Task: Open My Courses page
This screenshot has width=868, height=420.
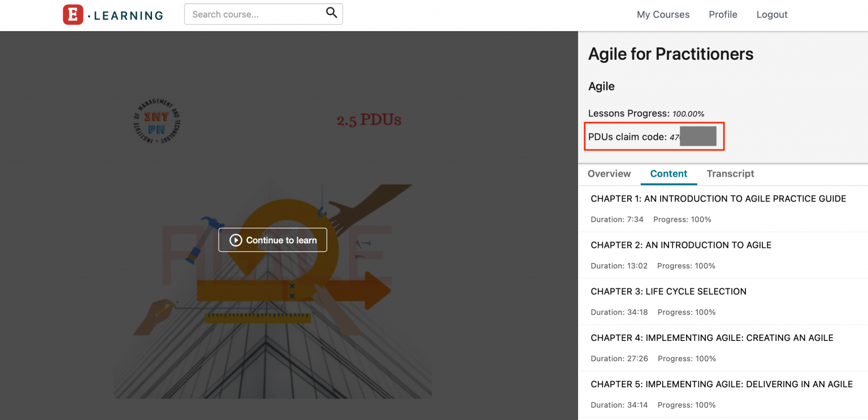Action: click(x=663, y=15)
